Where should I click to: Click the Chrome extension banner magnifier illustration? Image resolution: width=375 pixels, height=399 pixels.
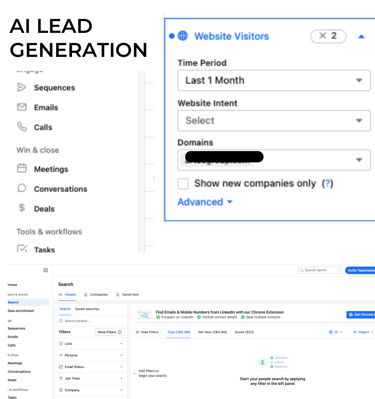[144, 315]
